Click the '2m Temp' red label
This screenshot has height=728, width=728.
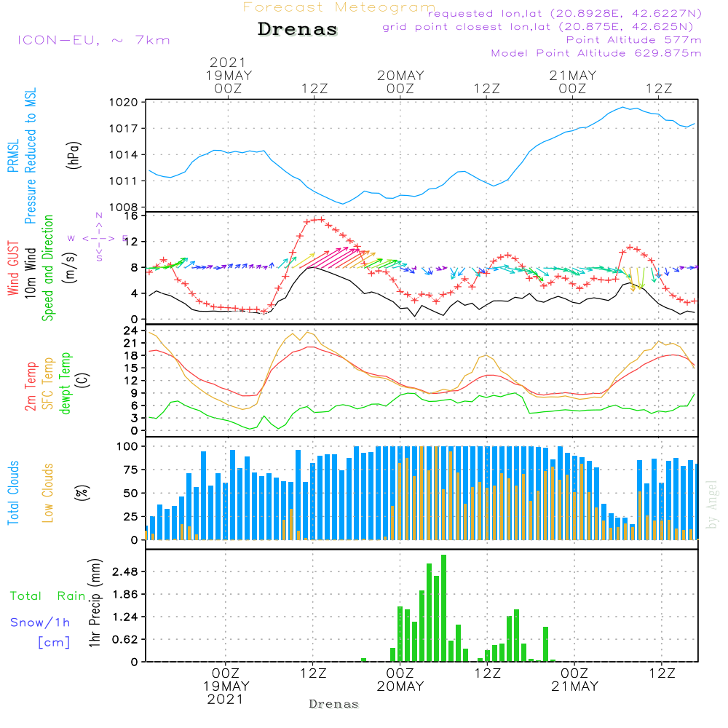click(30, 387)
